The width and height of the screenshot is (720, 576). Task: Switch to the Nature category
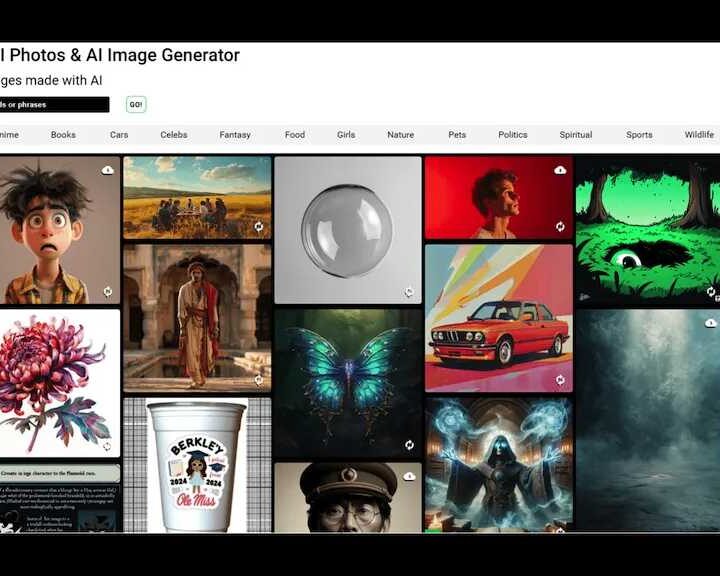pos(400,135)
